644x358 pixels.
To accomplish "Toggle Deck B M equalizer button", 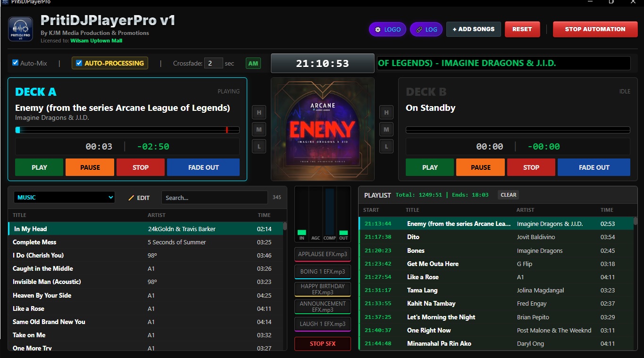I will point(386,129).
